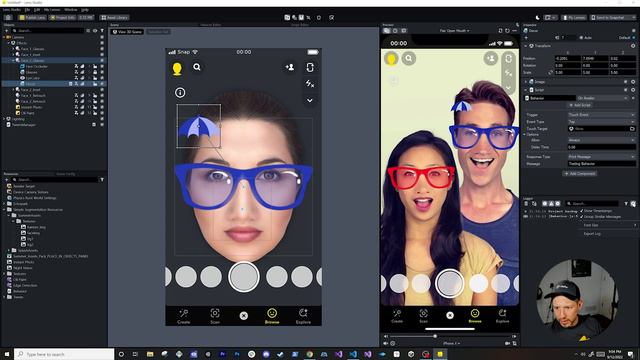Screen dimensions: 640x360
Task: Open the Edit menu
Action: (x=37, y=9)
